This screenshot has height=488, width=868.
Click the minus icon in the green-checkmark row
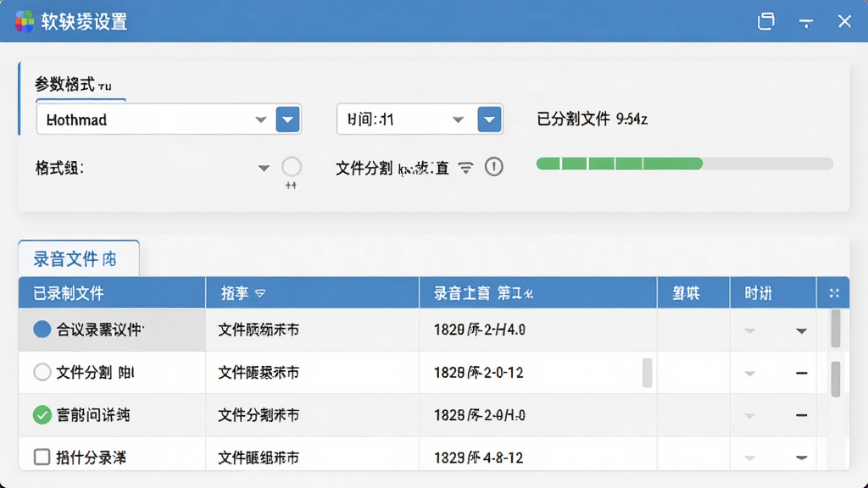801,415
